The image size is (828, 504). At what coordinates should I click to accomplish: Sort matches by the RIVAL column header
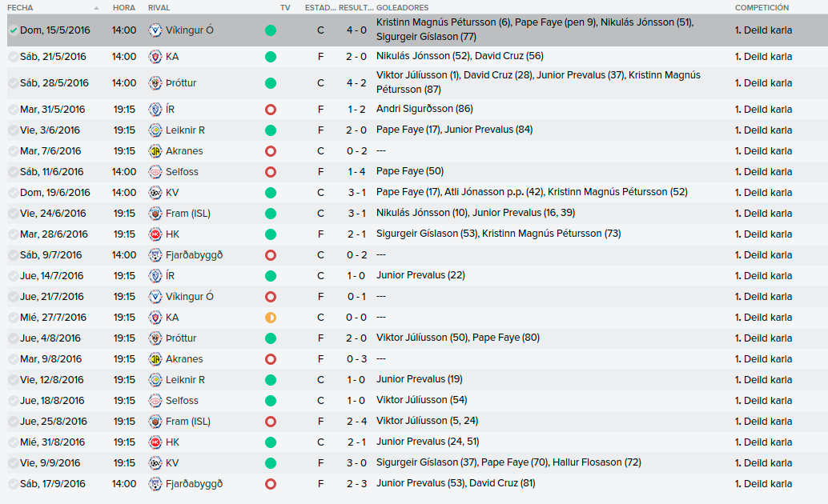(159, 7)
